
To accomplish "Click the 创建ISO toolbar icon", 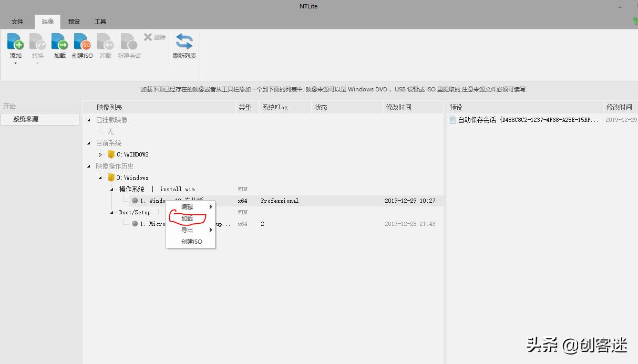I will pyautogui.click(x=82, y=47).
